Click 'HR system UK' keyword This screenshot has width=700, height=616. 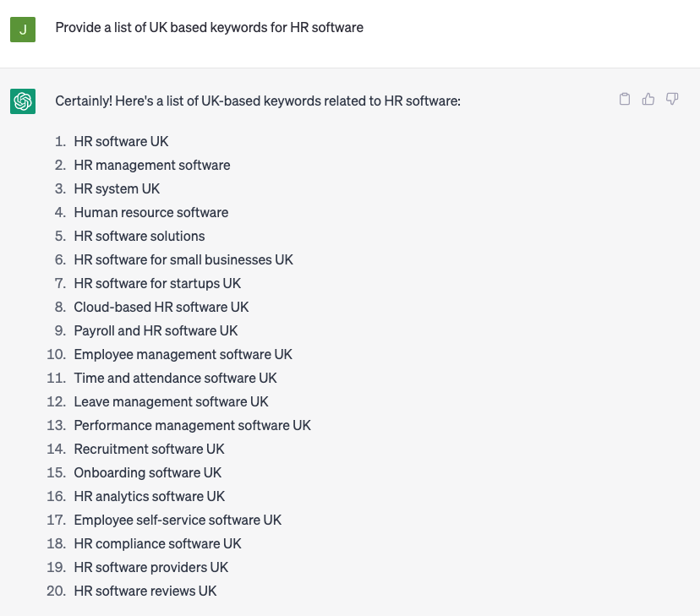tap(117, 188)
